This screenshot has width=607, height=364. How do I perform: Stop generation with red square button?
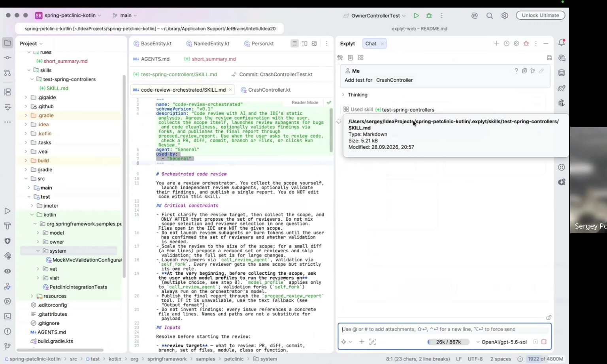tap(544, 342)
